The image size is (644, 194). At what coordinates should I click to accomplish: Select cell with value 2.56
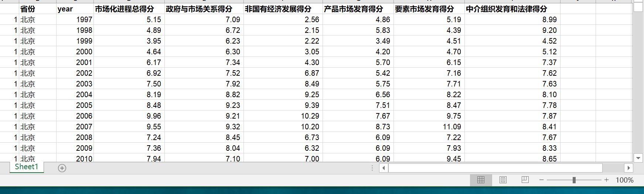point(283,20)
